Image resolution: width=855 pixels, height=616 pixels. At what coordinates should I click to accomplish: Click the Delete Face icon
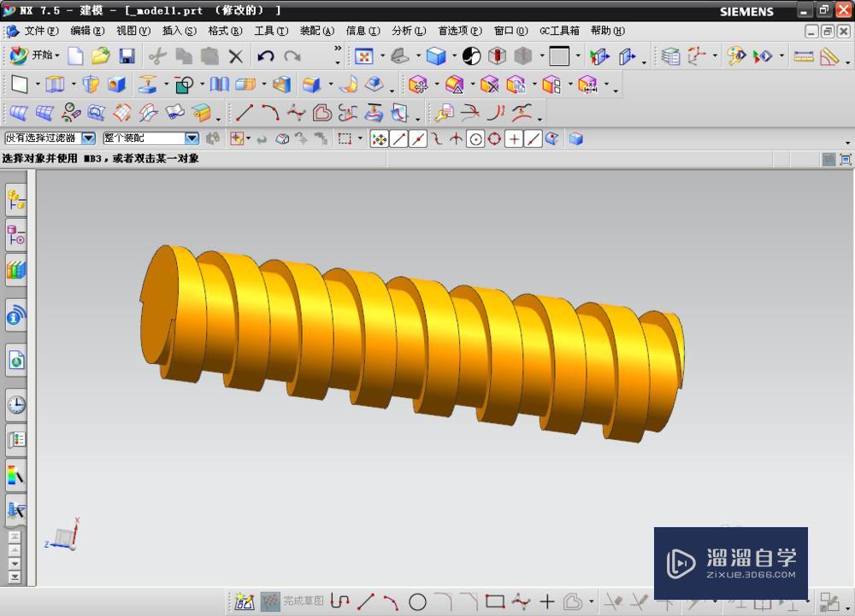(x=489, y=85)
